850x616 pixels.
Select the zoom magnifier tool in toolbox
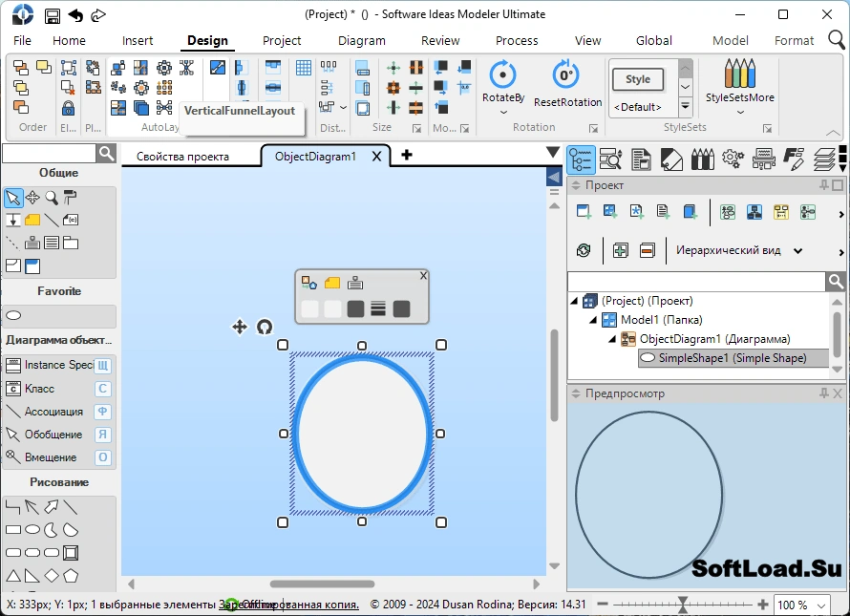point(52,198)
